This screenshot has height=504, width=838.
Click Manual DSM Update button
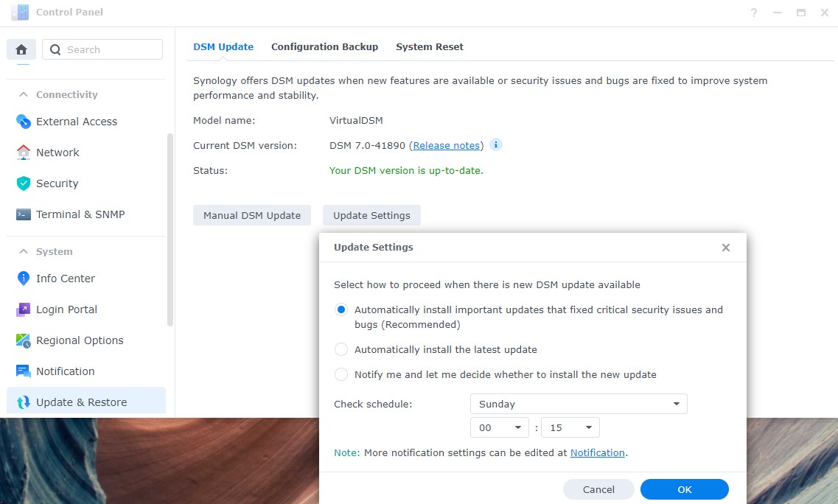[x=252, y=215]
